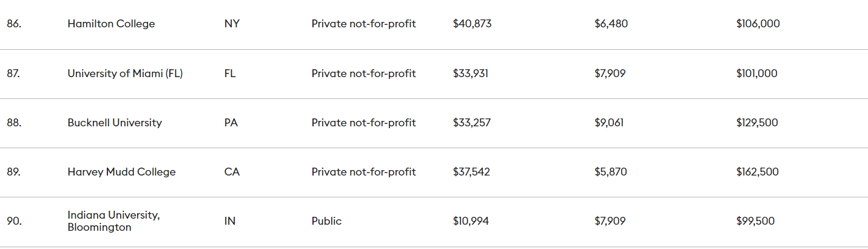Click rank number 88

point(14,123)
